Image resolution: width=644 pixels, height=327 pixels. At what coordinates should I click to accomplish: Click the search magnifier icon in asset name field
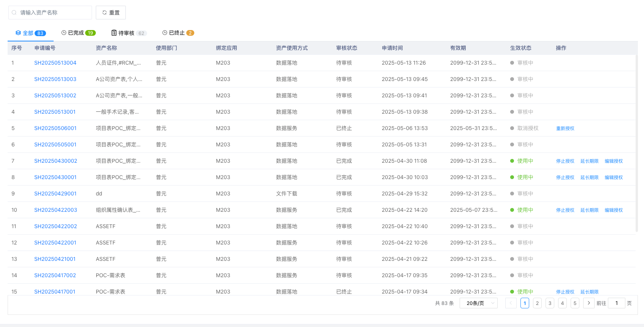coord(14,13)
